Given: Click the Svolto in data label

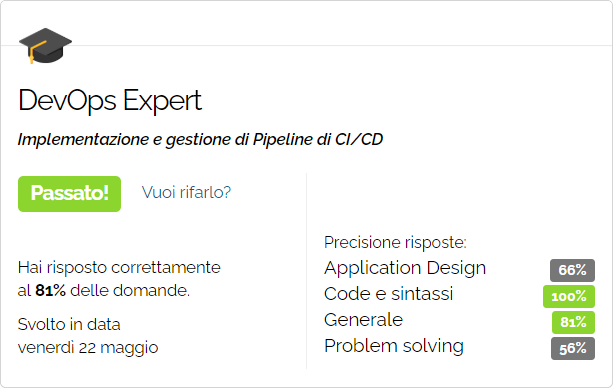Looking at the screenshot, I should [69, 325].
